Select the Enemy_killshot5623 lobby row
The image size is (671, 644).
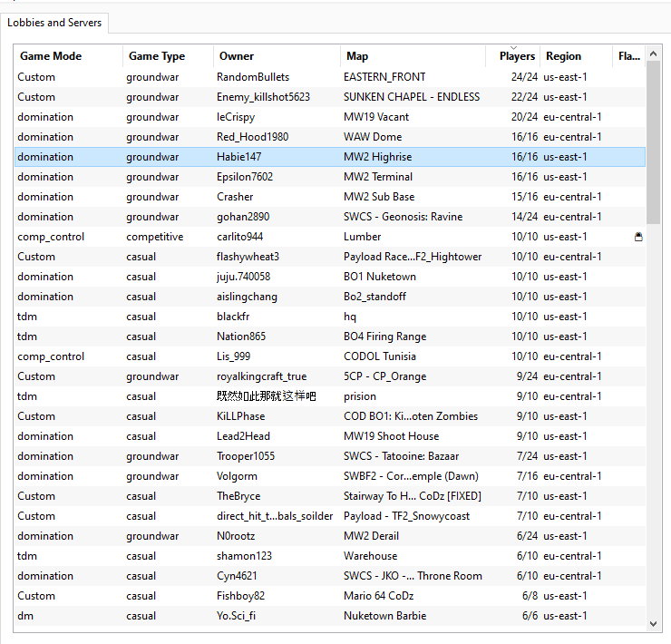click(x=330, y=97)
